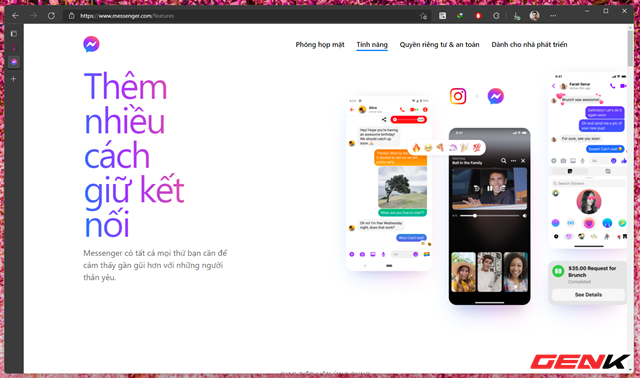Click the Instagram logo
The height and width of the screenshot is (378, 640).
tap(458, 96)
